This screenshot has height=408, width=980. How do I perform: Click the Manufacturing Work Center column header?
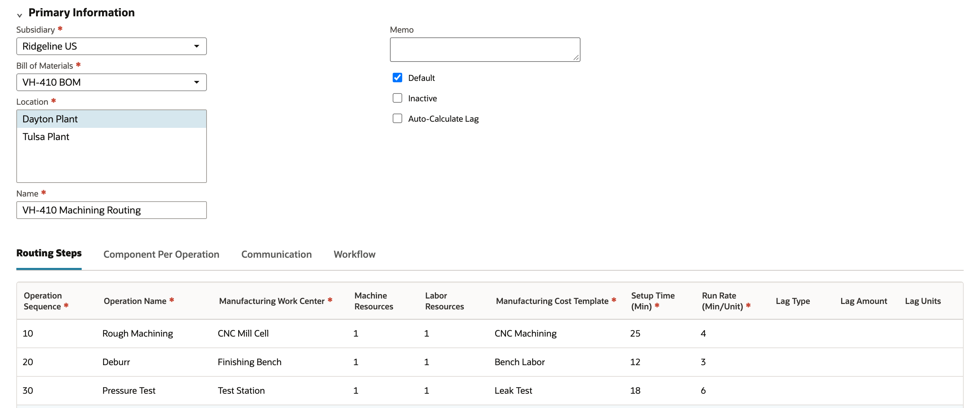click(x=276, y=301)
